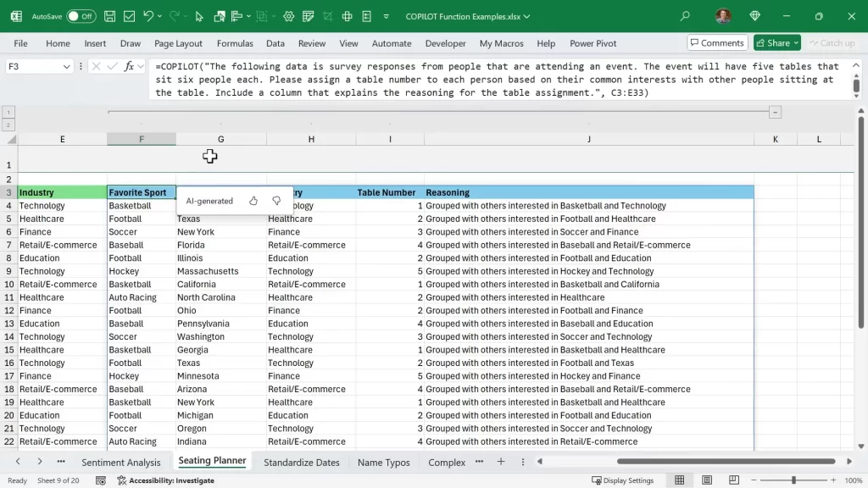The image size is (868, 488).
Task: Click the Save icon in title bar
Action: (110, 16)
